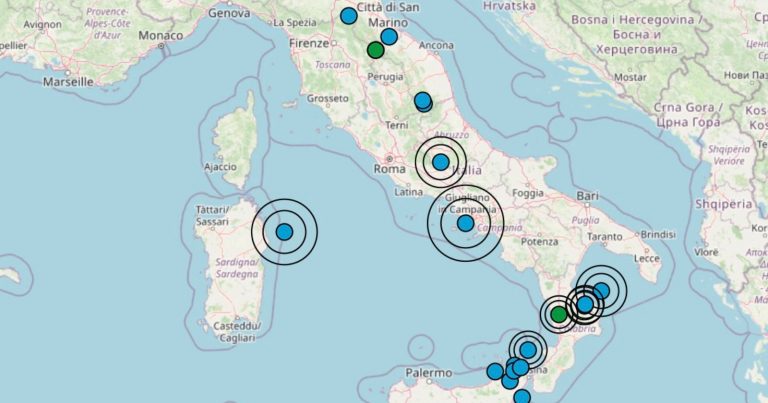Click the blue marker west of Ancona
The height and width of the screenshot is (403, 768).
pos(389,37)
